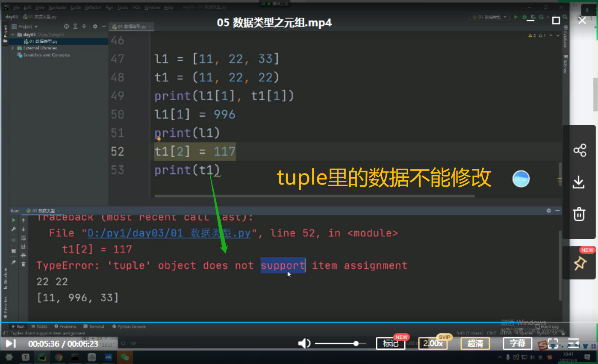Open Project panel settings gear
The image size is (598, 364).
[95, 26]
